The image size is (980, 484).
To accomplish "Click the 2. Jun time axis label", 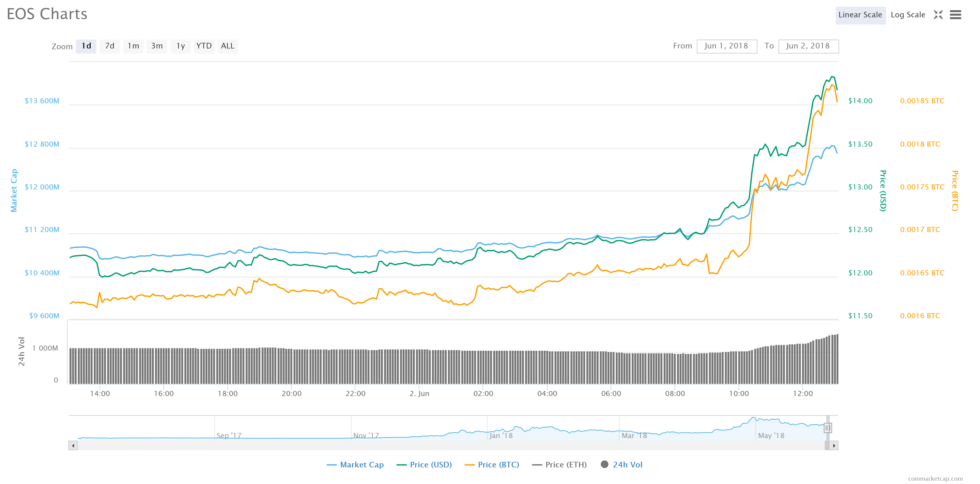I will [x=419, y=393].
